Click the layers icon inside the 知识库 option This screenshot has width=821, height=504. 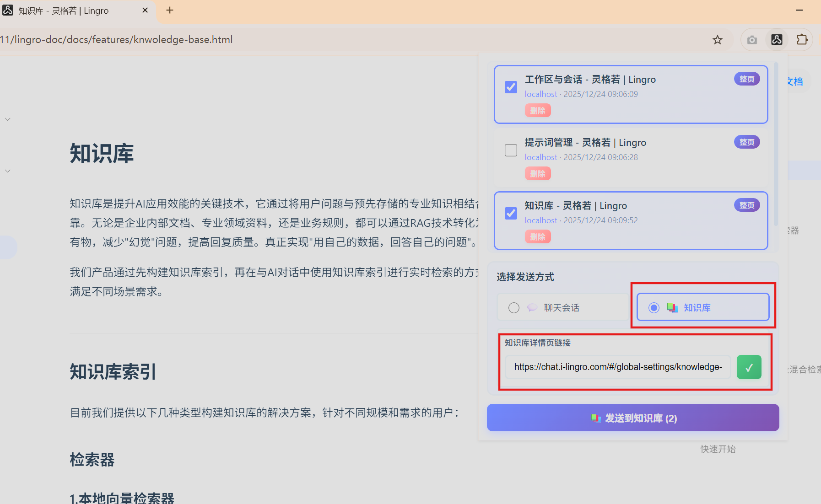672,307
